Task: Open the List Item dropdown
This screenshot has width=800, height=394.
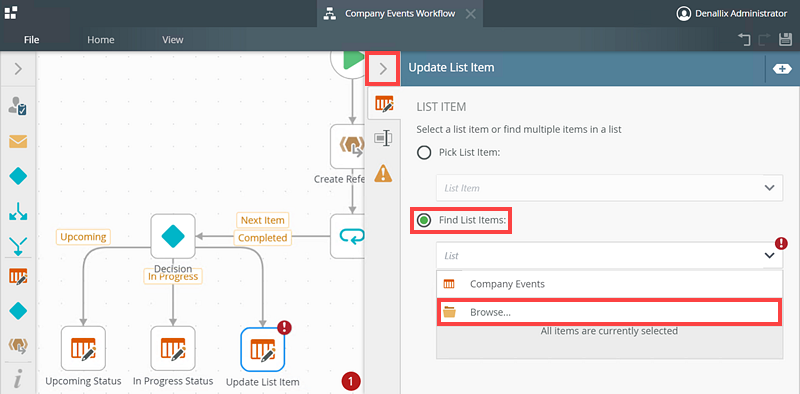Action: coord(609,188)
